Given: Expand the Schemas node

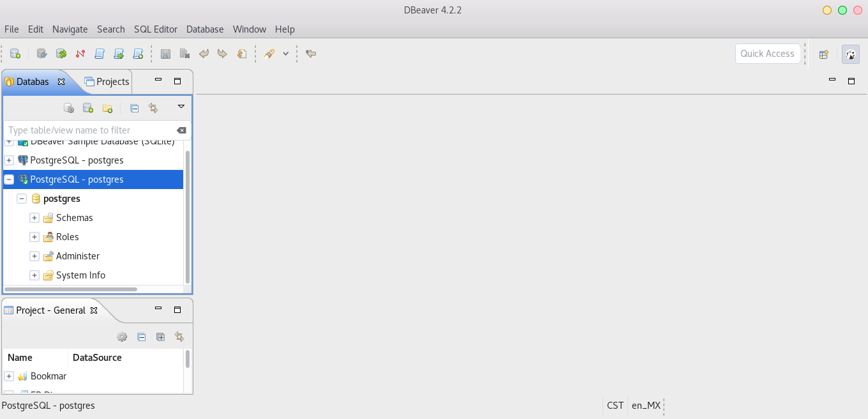Looking at the screenshot, I should pyautogui.click(x=34, y=218).
